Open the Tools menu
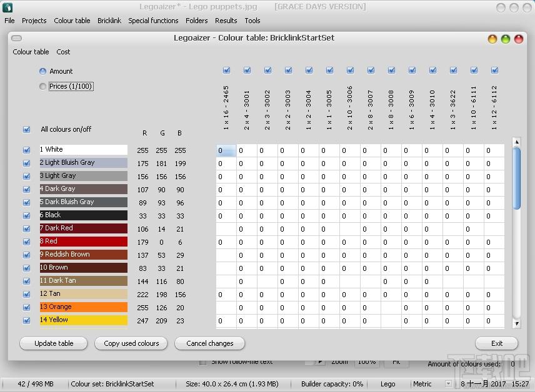The image size is (535, 392). [252, 21]
